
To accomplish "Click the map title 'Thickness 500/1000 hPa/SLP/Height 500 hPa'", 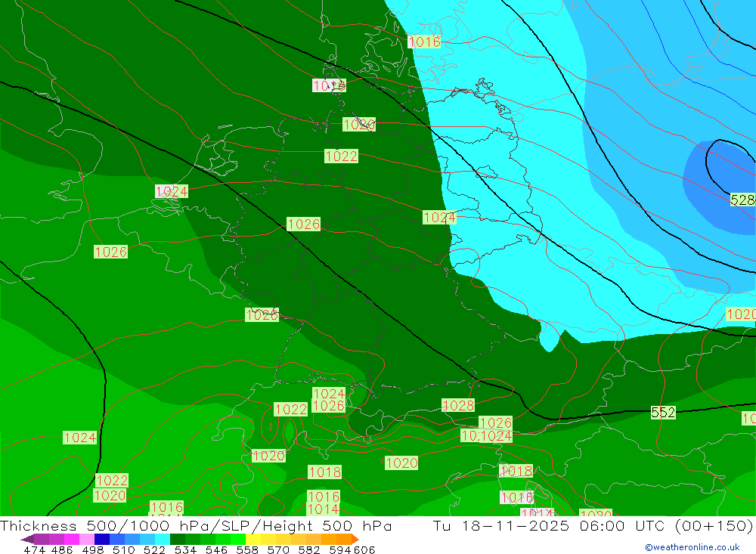I will point(196,525).
